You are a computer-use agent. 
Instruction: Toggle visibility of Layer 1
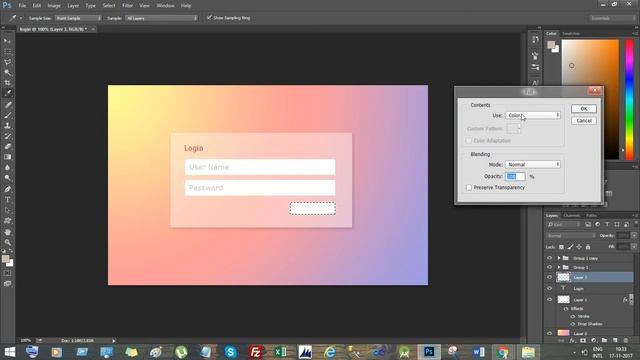[549, 300]
